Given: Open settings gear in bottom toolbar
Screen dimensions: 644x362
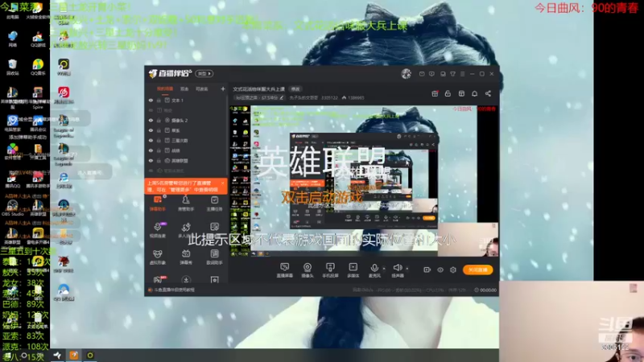Looking at the screenshot, I should 453,269.
